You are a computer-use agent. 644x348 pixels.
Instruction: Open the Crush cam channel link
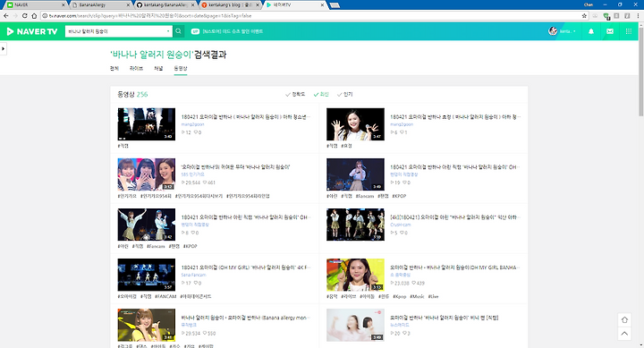click(401, 225)
